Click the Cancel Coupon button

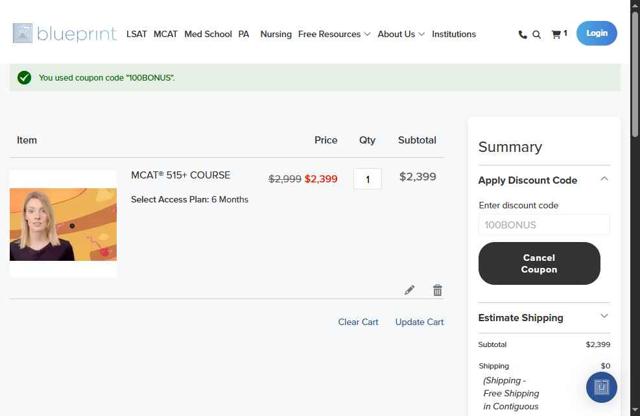click(539, 263)
